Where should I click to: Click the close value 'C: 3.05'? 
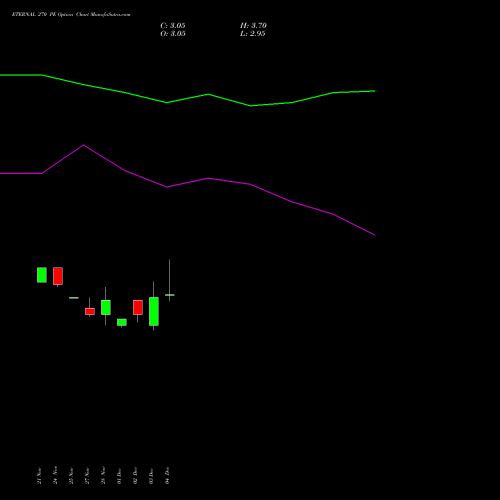tap(173, 26)
